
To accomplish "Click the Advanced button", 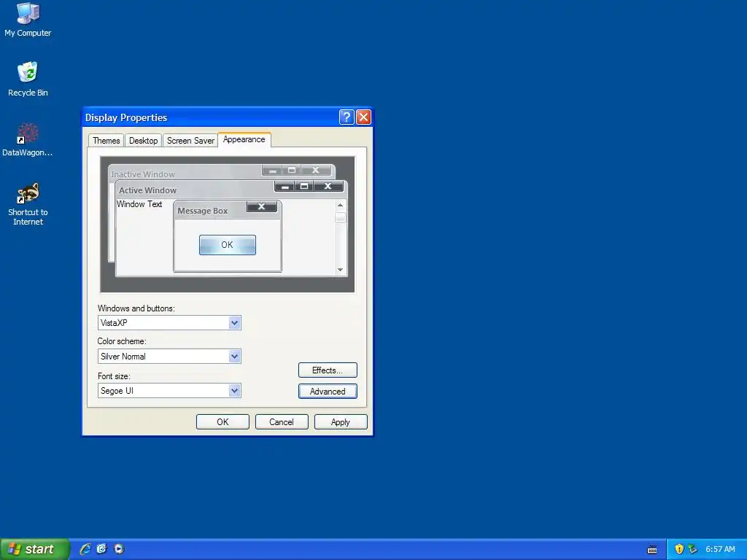I will 328,392.
